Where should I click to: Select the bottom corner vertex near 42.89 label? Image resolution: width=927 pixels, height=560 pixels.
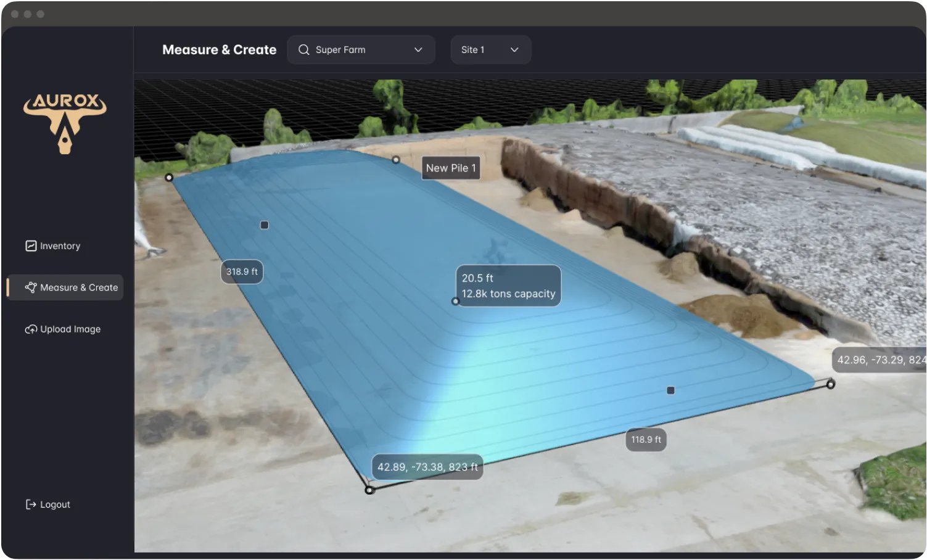(x=369, y=490)
